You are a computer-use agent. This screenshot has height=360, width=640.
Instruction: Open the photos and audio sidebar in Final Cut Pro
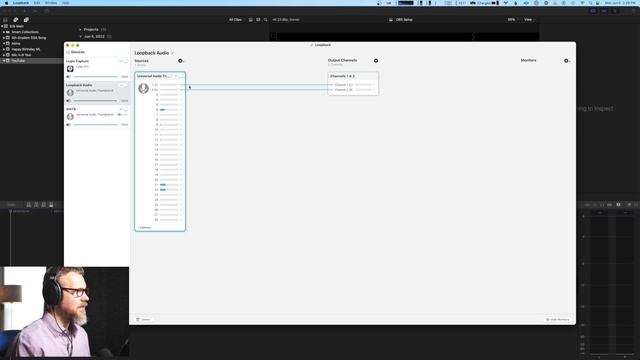[x=16, y=20]
